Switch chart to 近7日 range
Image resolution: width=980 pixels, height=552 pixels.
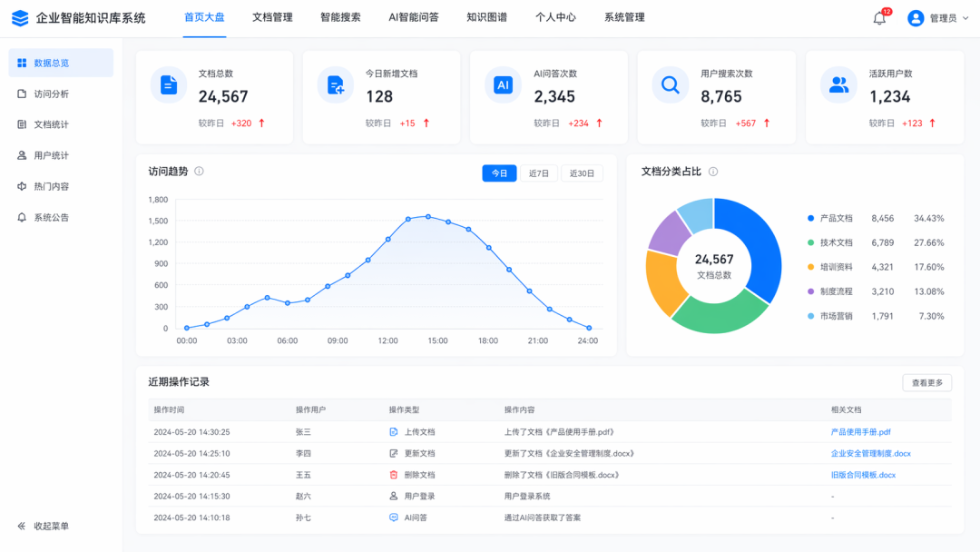point(539,173)
